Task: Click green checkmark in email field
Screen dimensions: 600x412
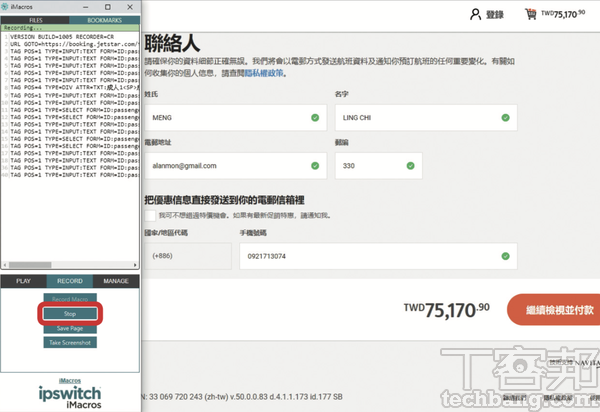Action: (x=315, y=166)
